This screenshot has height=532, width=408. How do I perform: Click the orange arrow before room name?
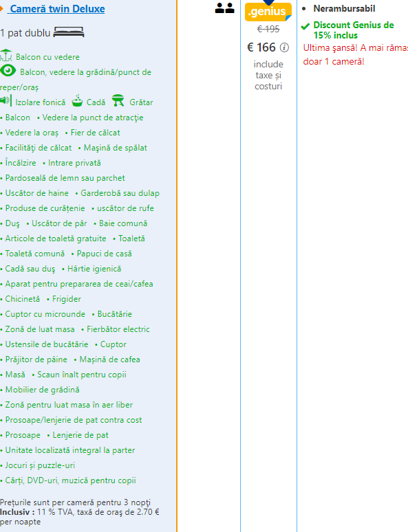click(x=1, y=9)
